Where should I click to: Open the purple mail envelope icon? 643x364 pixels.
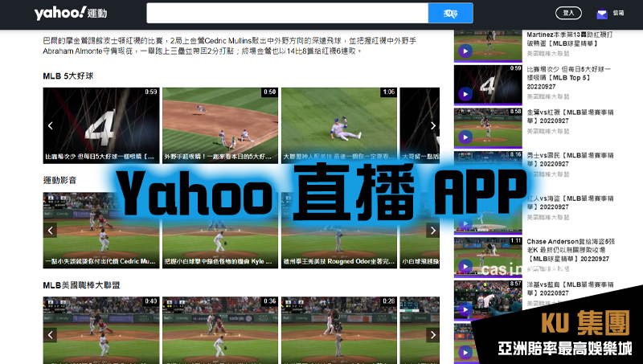(x=601, y=14)
